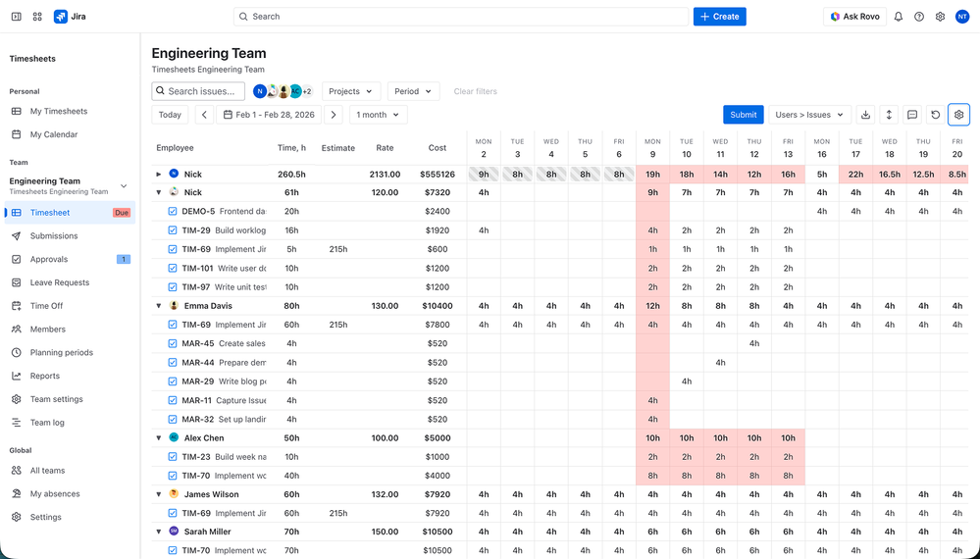Click the top Search field
980x559 pixels.
point(461,17)
